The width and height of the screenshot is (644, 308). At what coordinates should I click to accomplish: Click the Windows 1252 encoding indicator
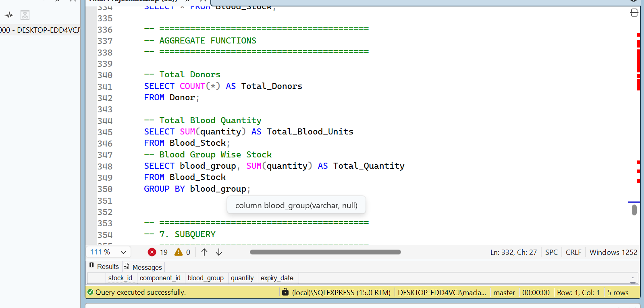(x=613, y=252)
